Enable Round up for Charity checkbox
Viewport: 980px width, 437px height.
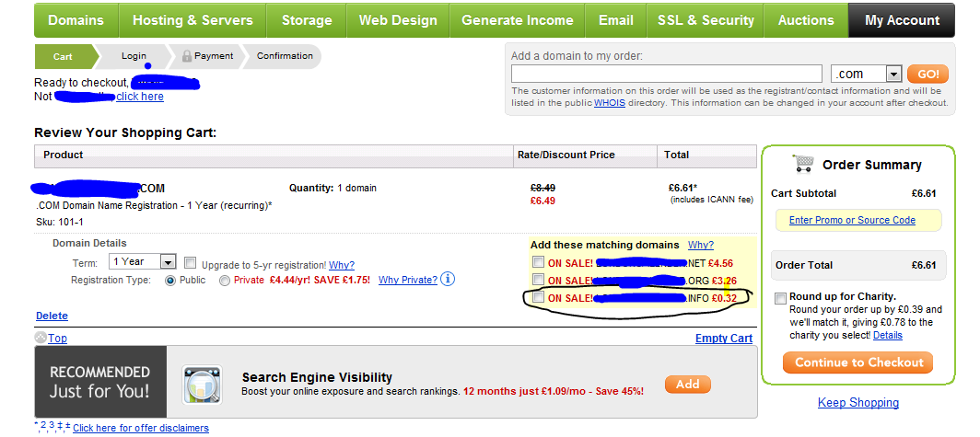coord(780,298)
